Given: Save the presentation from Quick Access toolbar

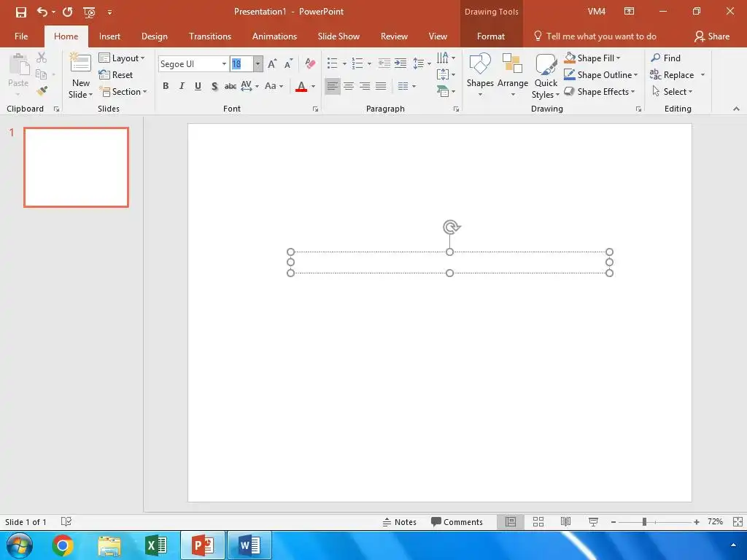Looking at the screenshot, I should (x=21, y=12).
